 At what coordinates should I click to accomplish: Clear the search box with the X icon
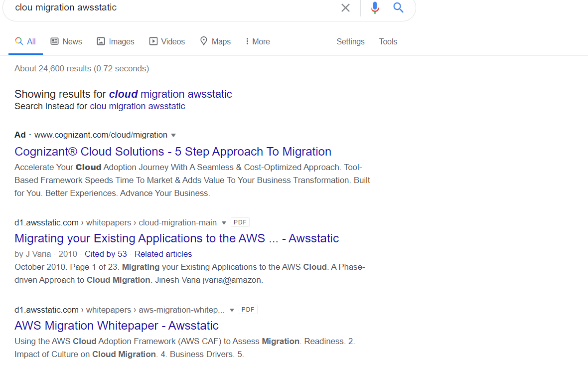click(x=345, y=8)
